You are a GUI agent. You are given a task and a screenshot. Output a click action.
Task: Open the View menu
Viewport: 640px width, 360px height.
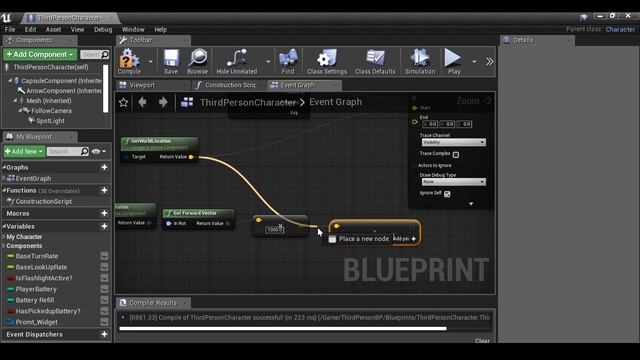click(x=77, y=29)
